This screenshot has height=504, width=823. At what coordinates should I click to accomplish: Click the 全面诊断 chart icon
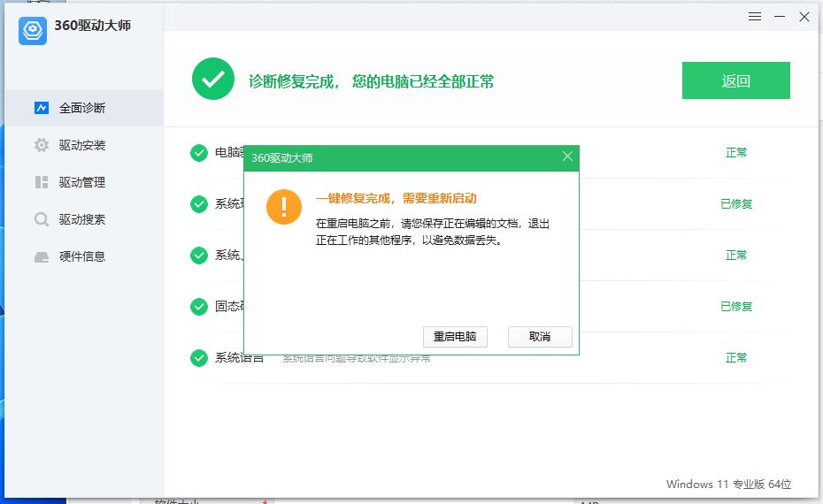[x=42, y=108]
